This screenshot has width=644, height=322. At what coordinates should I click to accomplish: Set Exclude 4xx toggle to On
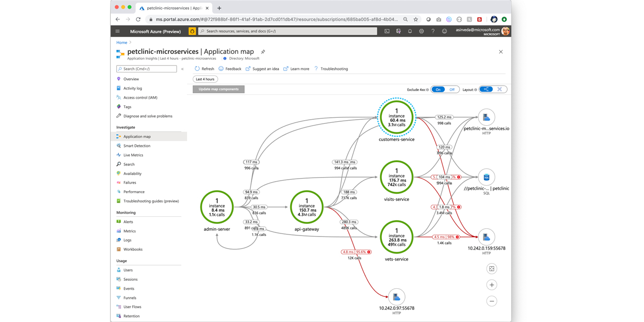pos(438,90)
